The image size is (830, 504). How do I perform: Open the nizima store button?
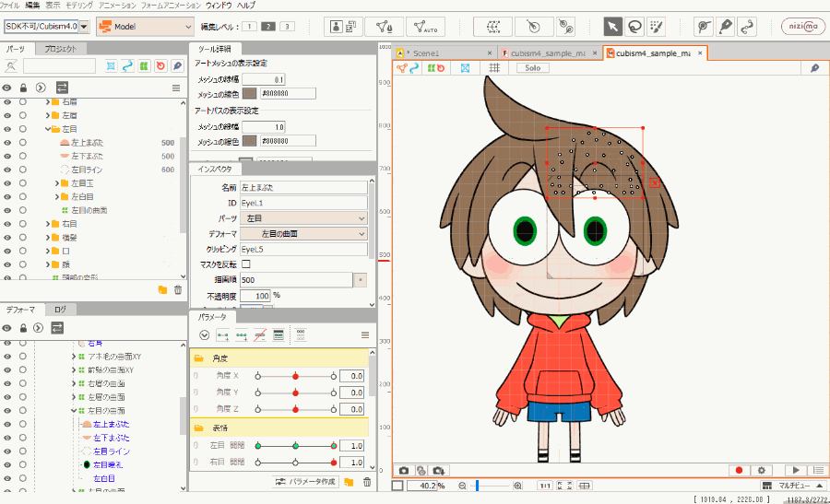click(x=803, y=27)
